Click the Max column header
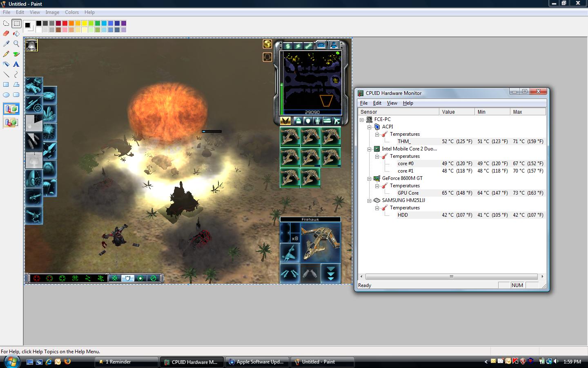 (528, 112)
